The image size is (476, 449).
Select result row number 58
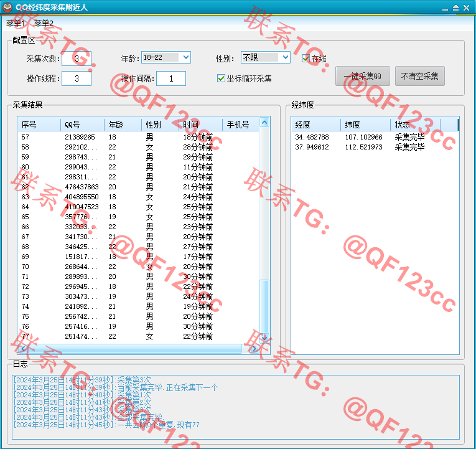[138, 147]
